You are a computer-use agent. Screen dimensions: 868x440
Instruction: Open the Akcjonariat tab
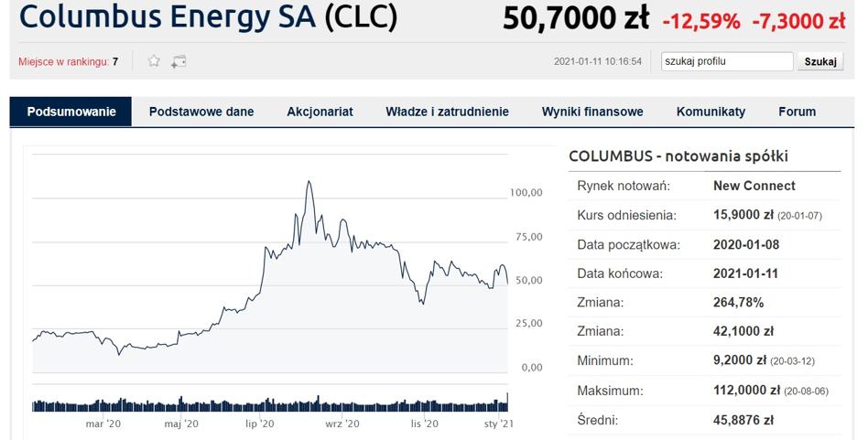click(x=320, y=112)
